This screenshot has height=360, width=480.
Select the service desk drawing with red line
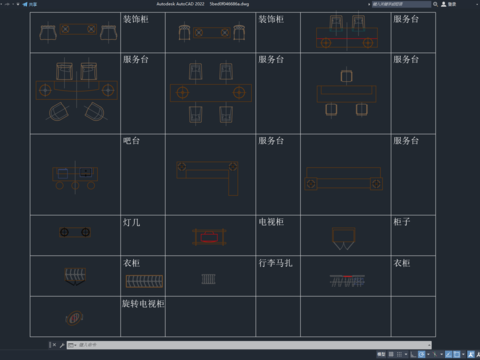pos(347,32)
